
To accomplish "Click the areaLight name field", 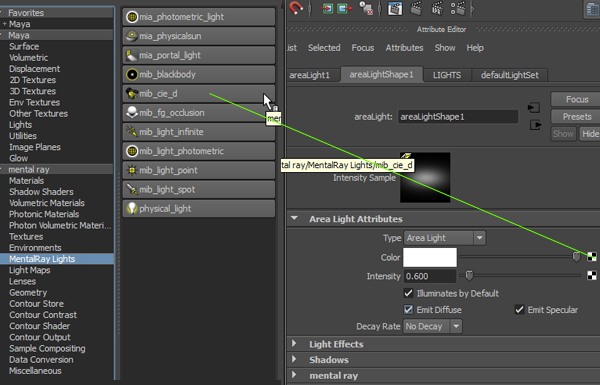I will pos(458,117).
